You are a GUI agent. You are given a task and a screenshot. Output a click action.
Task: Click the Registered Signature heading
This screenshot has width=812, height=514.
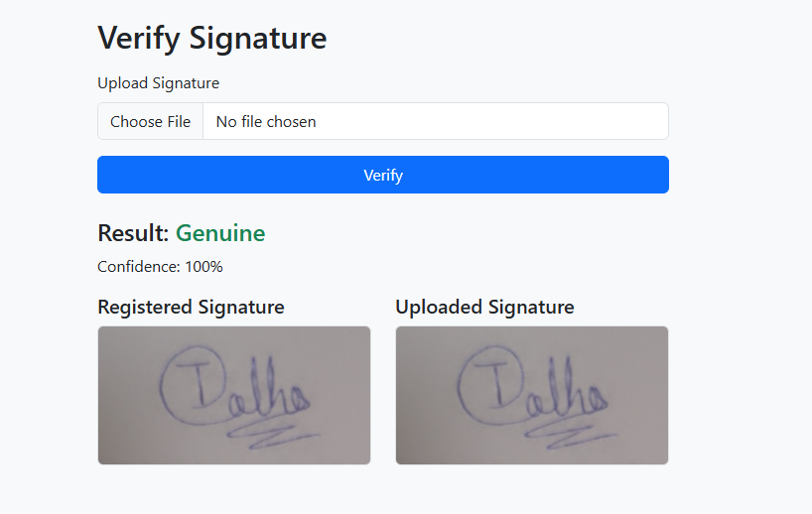pos(192,307)
